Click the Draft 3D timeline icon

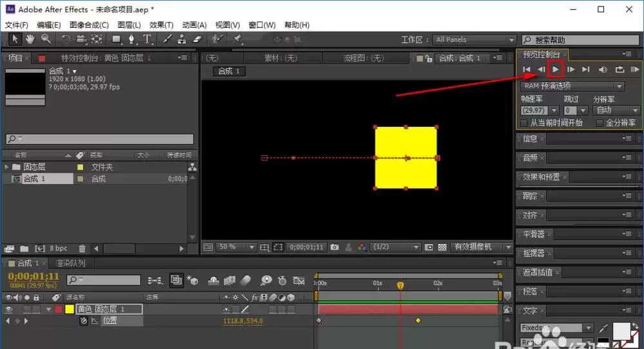[192, 281]
